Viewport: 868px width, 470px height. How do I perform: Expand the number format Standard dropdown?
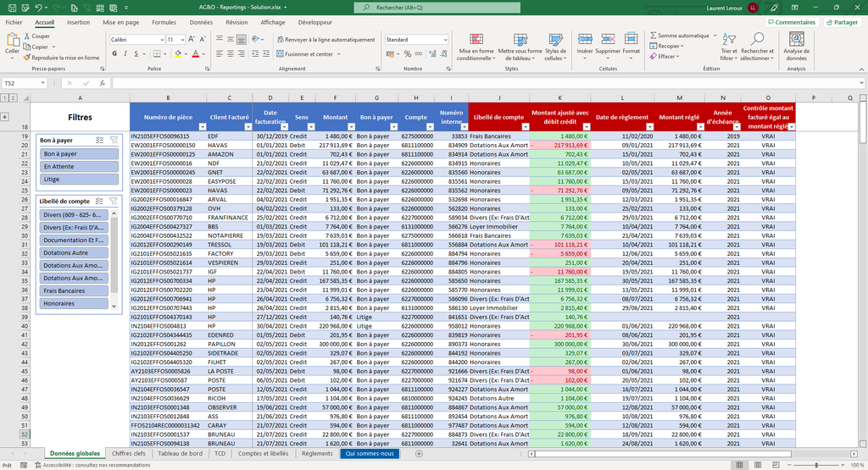point(444,40)
